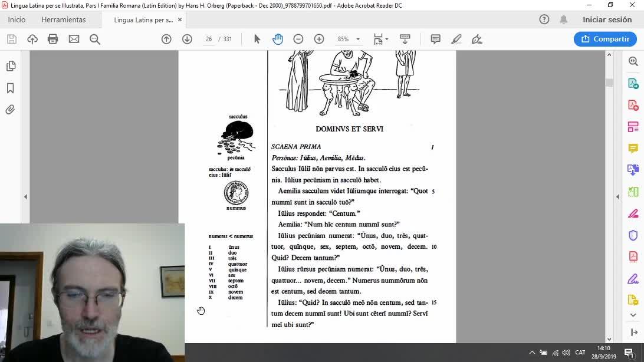Screen dimensions: 644x362
Task: Click the Save file icon
Action: (12, 39)
